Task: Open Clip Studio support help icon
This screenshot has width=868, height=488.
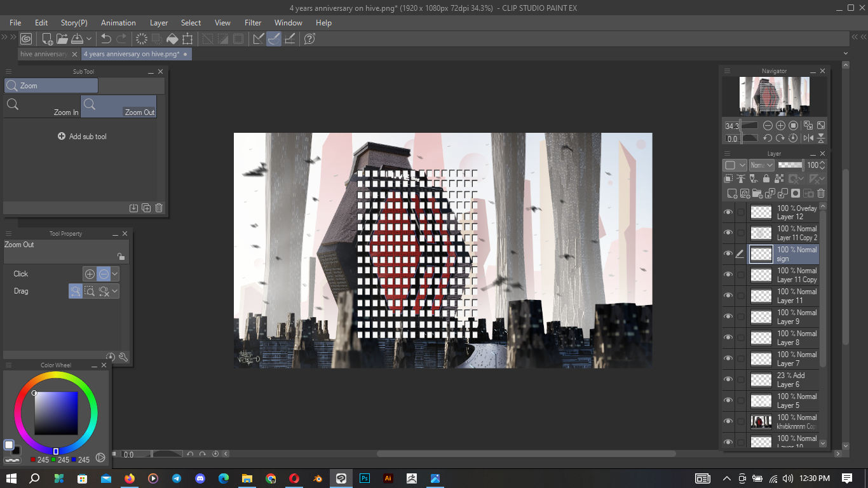Action: coord(309,39)
